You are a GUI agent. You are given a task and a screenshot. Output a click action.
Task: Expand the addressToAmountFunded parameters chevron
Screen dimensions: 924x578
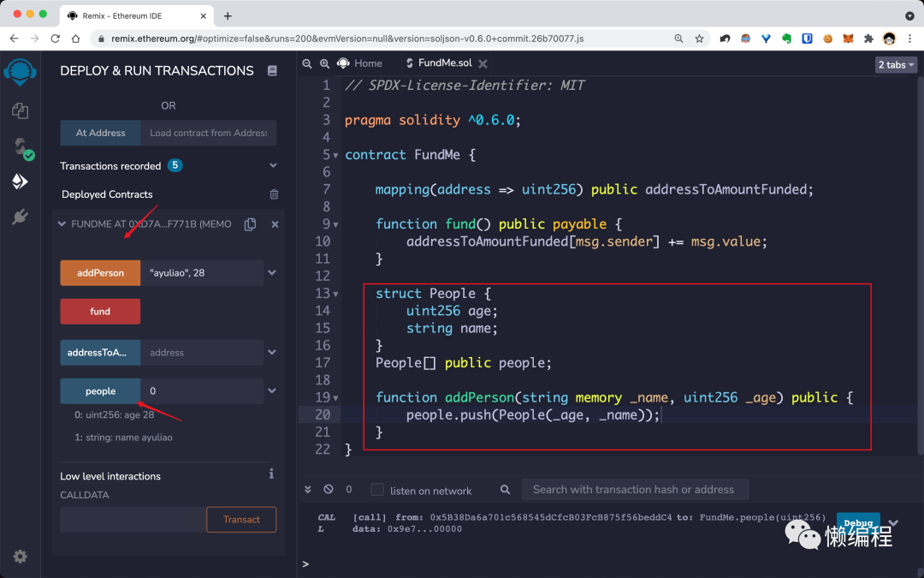coord(272,352)
